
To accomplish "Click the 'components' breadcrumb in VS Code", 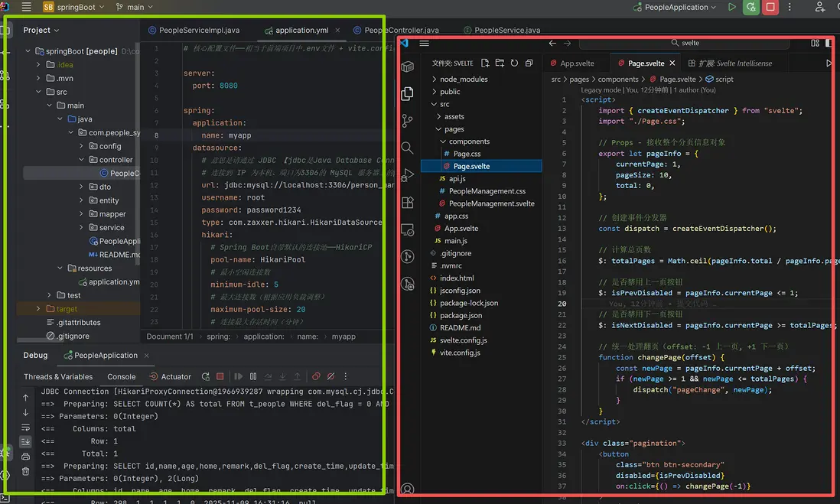I will 617,79.
